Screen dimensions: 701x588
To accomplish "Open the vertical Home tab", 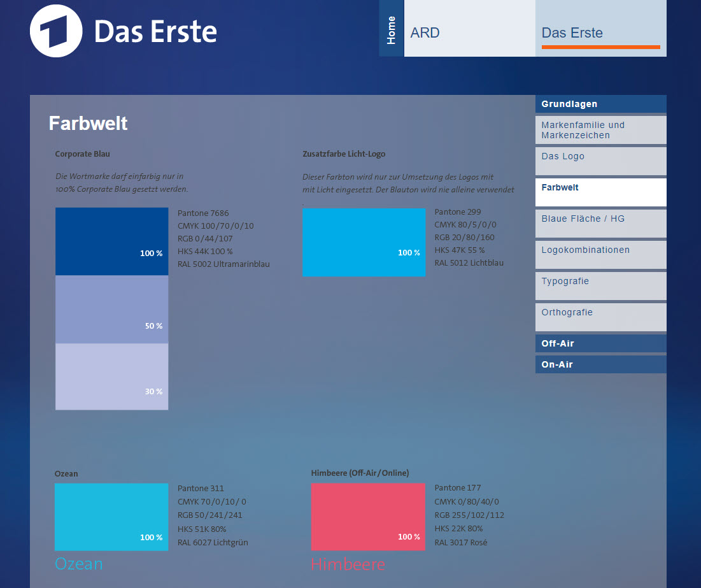I will [391, 29].
